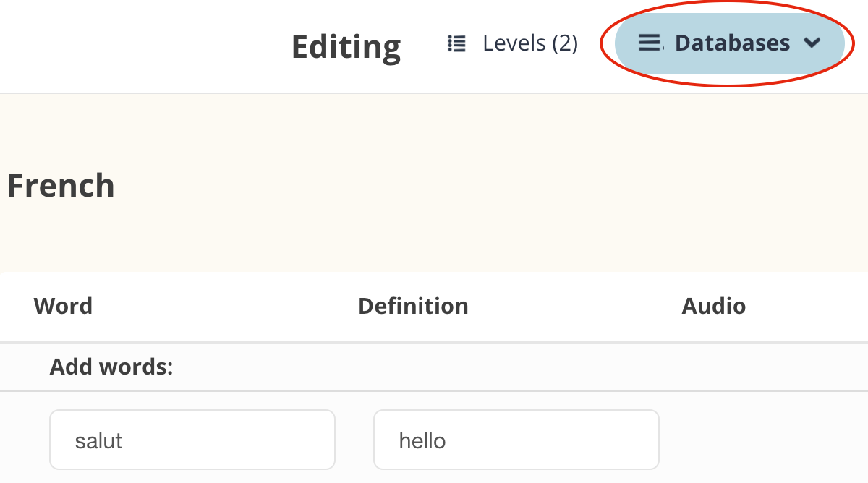Click the Word column header
This screenshot has width=868, height=483.
(x=63, y=306)
